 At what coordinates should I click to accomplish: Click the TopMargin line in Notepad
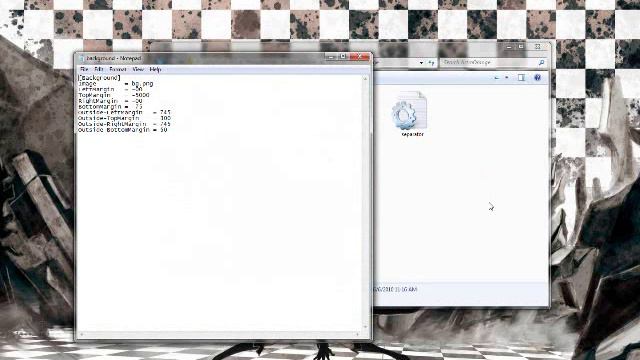pos(113,95)
